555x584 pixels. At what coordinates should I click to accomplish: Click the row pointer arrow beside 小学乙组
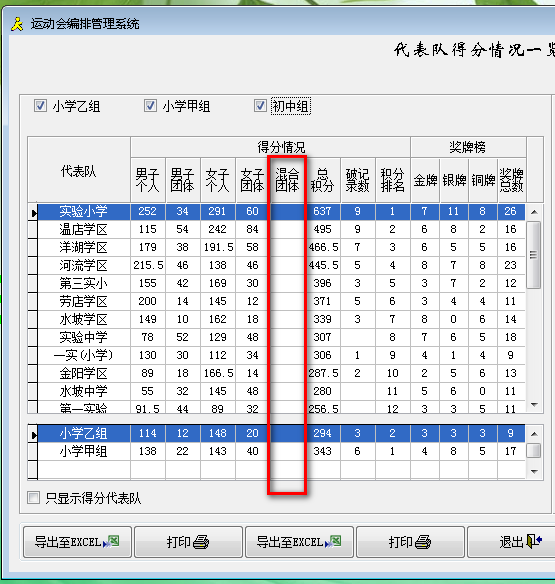coord(34,435)
